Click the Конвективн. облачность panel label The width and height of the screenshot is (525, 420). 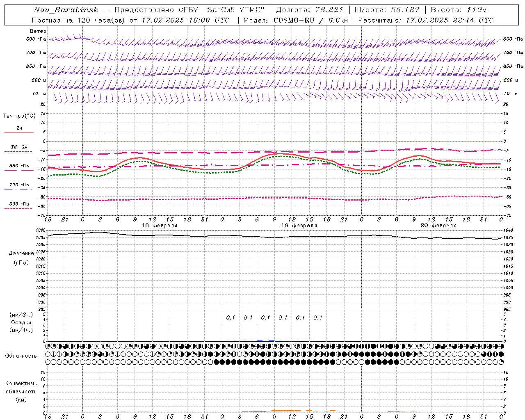[21, 387]
